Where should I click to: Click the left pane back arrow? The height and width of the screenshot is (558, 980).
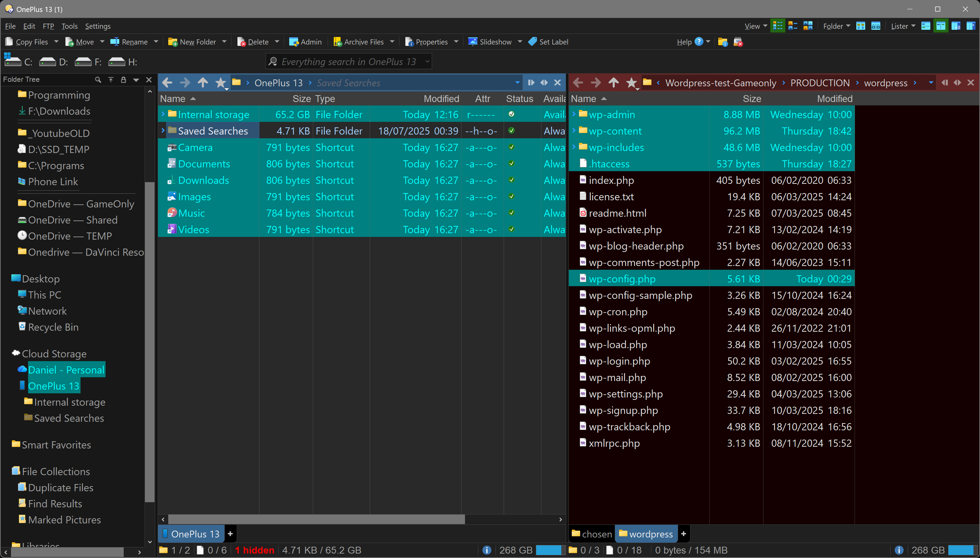coord(167,83)
